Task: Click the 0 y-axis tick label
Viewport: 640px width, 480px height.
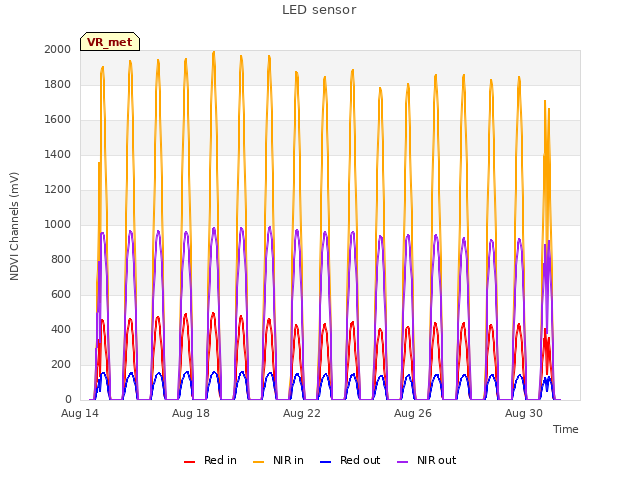Action: [x=68, y=400]
